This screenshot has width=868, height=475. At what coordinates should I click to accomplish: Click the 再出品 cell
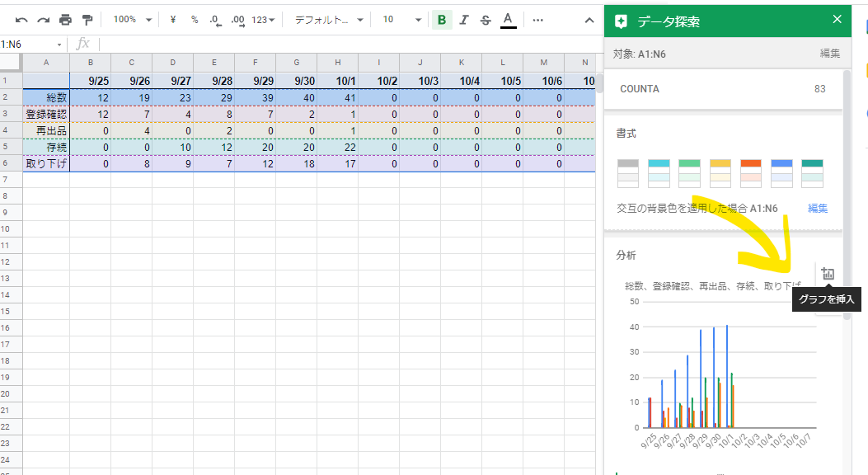(46, 130)
